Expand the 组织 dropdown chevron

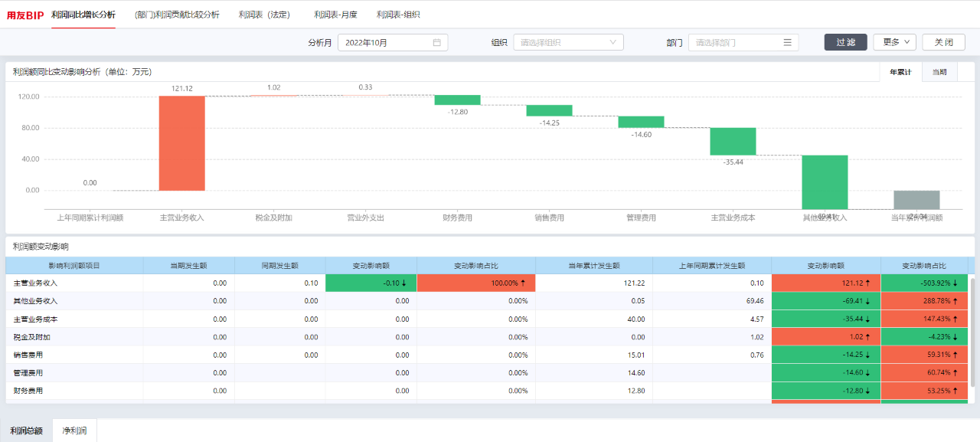click(612, 43)
